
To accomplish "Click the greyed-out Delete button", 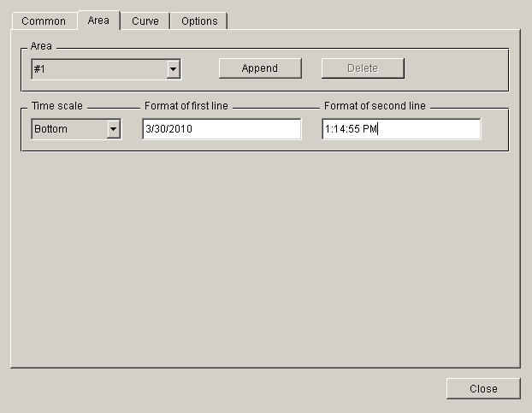I will [x=362, y=68].
